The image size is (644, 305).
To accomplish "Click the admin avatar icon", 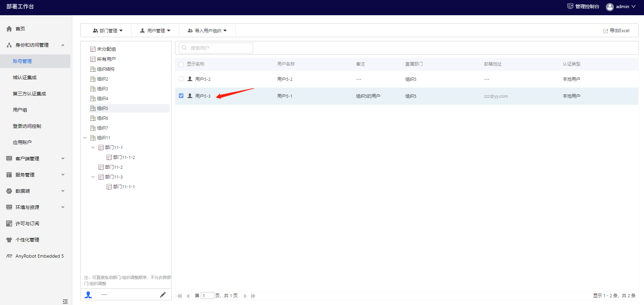I will pos(610,7).
